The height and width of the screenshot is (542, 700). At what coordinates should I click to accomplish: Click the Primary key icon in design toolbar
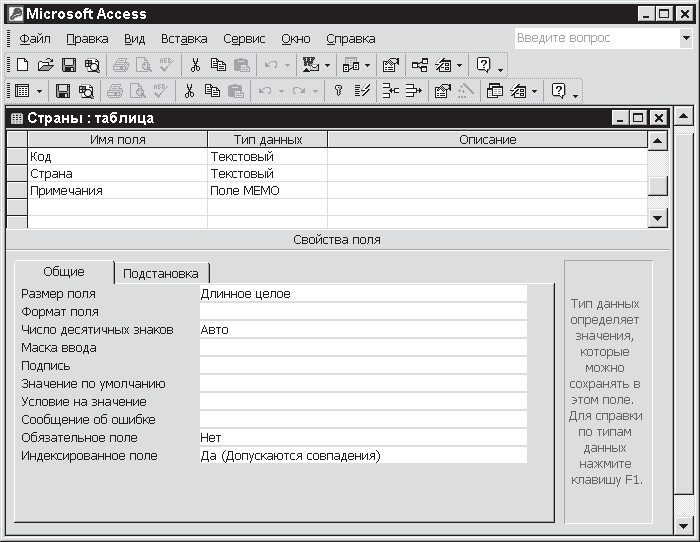pyautogui.click(x=339, y=91)
